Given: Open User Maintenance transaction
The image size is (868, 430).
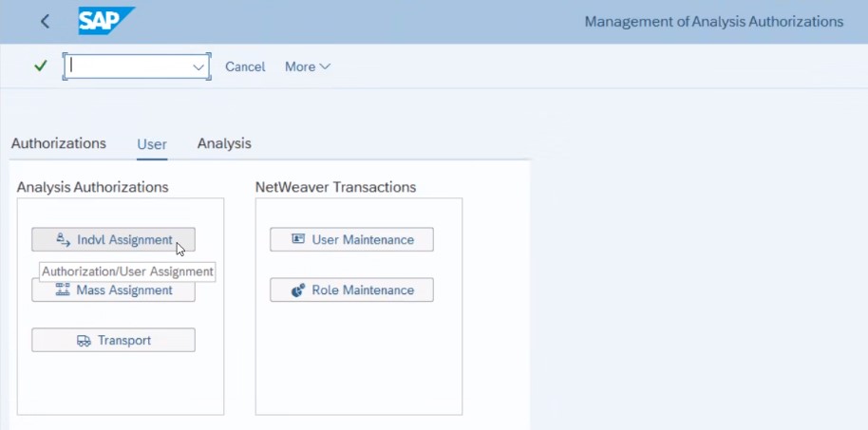Looking at the screenshot, I should [x=351, y=239].
